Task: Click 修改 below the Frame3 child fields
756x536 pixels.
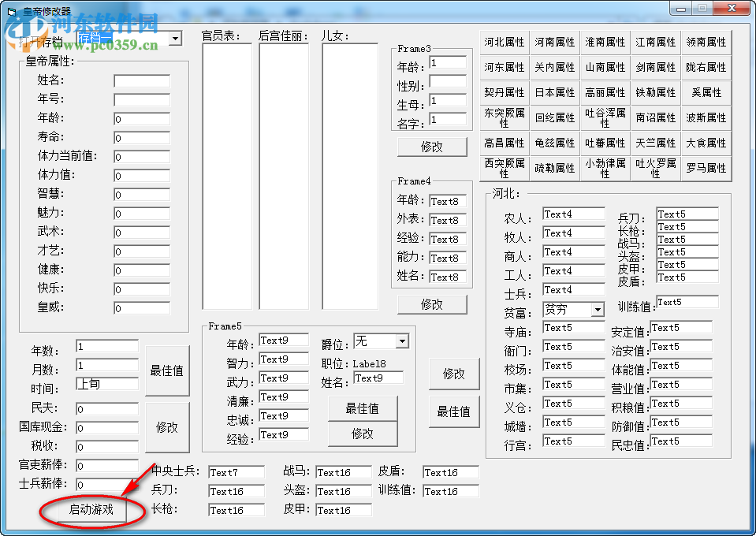Action: tap(432, 147)
